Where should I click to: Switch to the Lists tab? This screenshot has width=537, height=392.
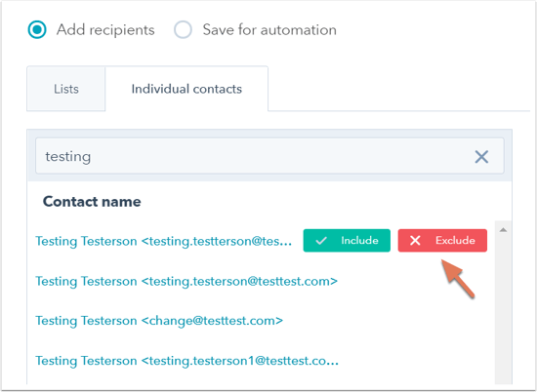[66, 89]
